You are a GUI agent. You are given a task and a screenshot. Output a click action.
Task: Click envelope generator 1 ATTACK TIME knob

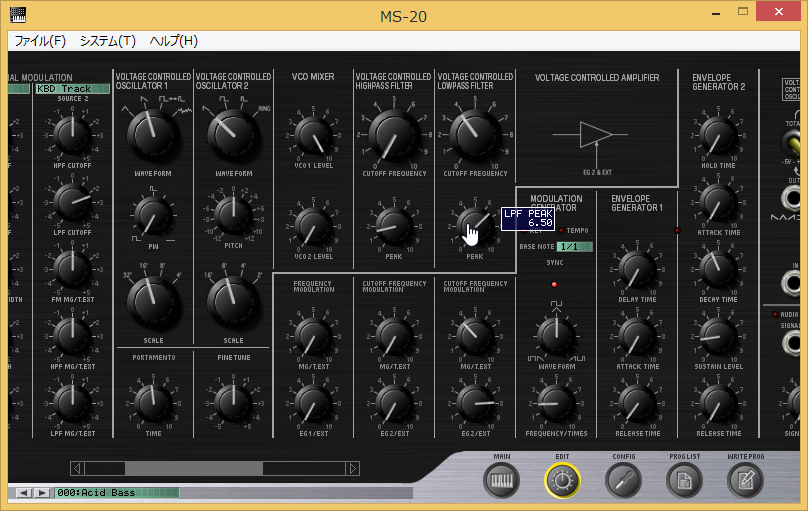coord(637,336)
